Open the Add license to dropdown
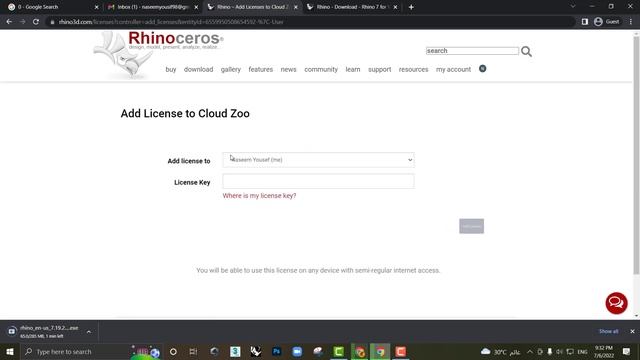The width and height of the screenshot is (640, 360). point(318,160)
